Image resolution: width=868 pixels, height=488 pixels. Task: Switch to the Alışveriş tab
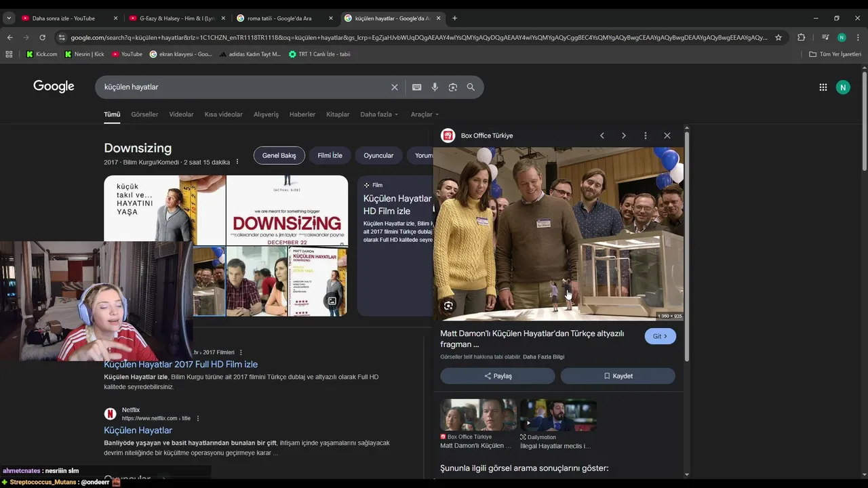266,115
